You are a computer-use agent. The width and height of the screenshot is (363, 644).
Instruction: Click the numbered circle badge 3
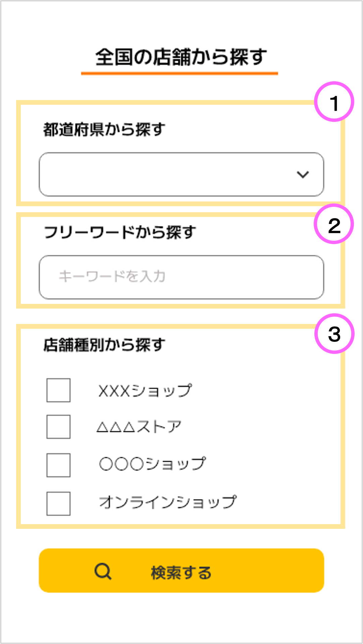334,334
